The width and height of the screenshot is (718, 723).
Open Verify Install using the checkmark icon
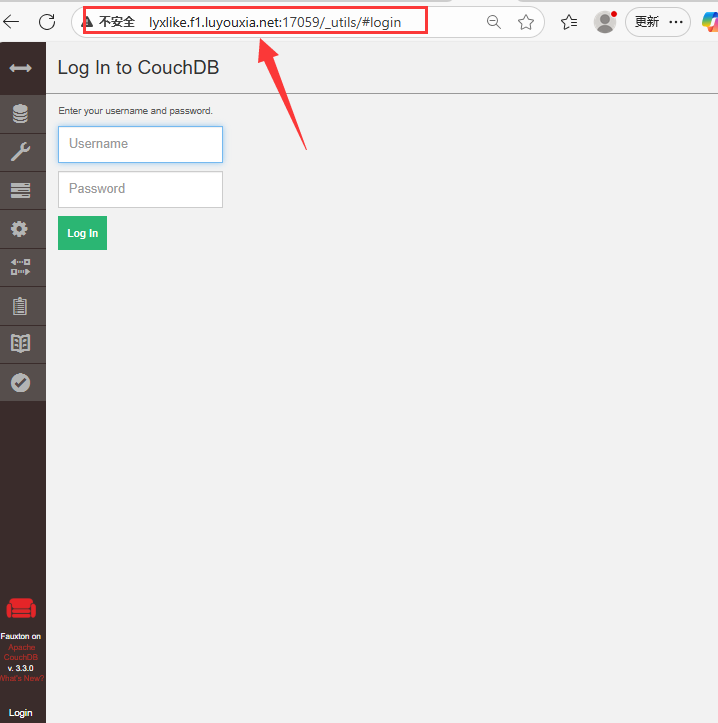pyautogui.click(x=20, y=383)
